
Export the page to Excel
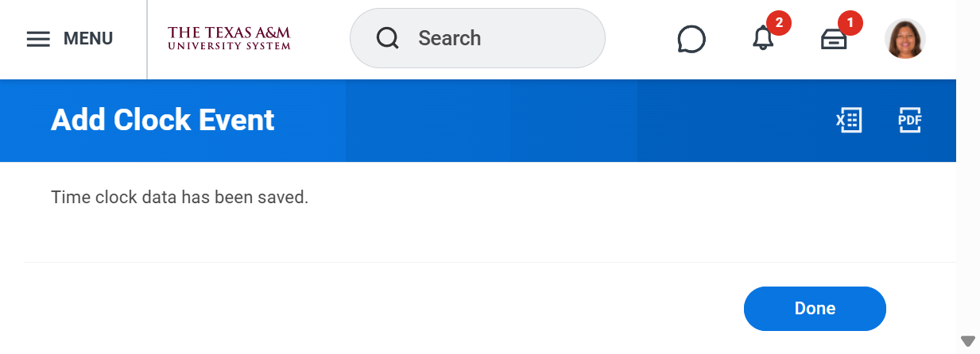[849, 120]
